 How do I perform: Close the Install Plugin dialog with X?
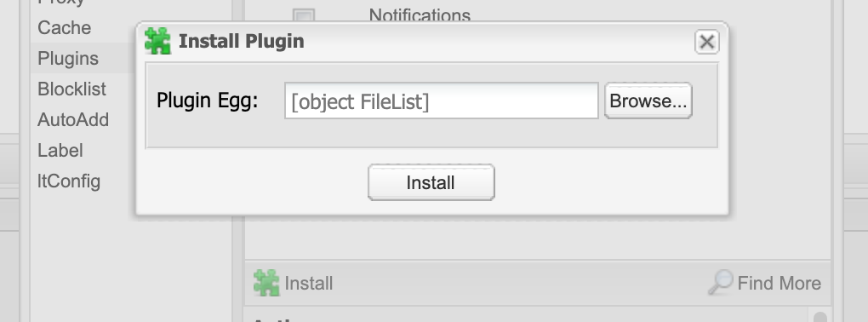point(707,42)
